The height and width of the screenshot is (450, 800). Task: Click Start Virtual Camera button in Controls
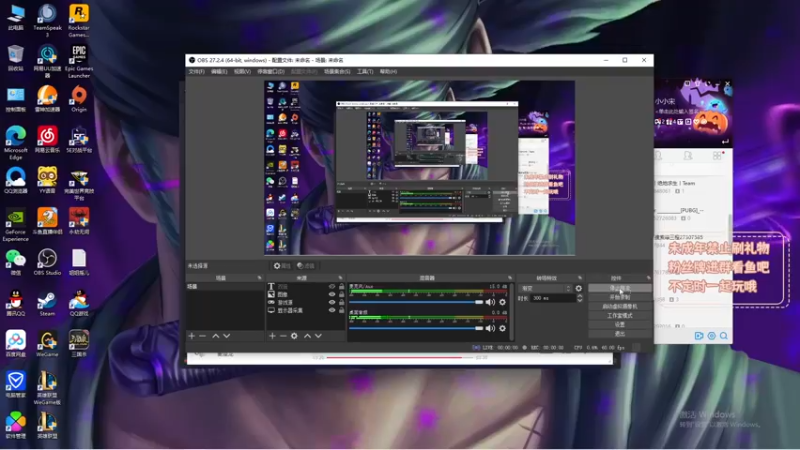tap(620, 307)
